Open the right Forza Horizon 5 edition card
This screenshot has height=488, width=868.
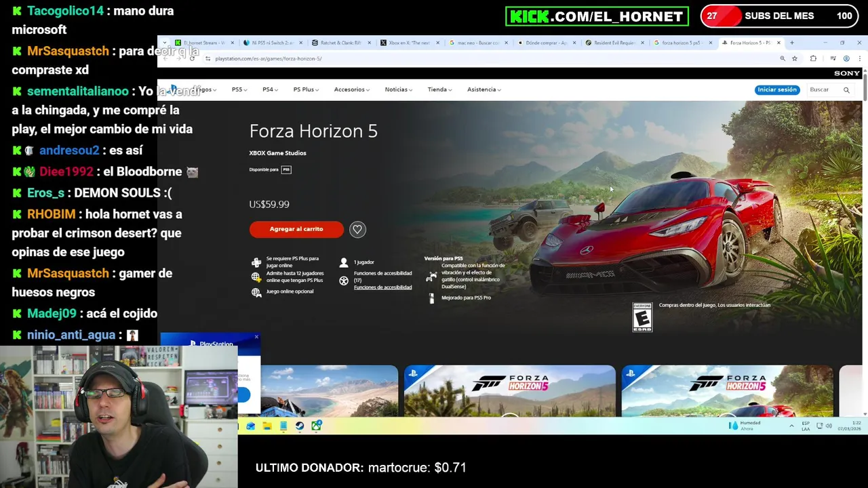727,390
